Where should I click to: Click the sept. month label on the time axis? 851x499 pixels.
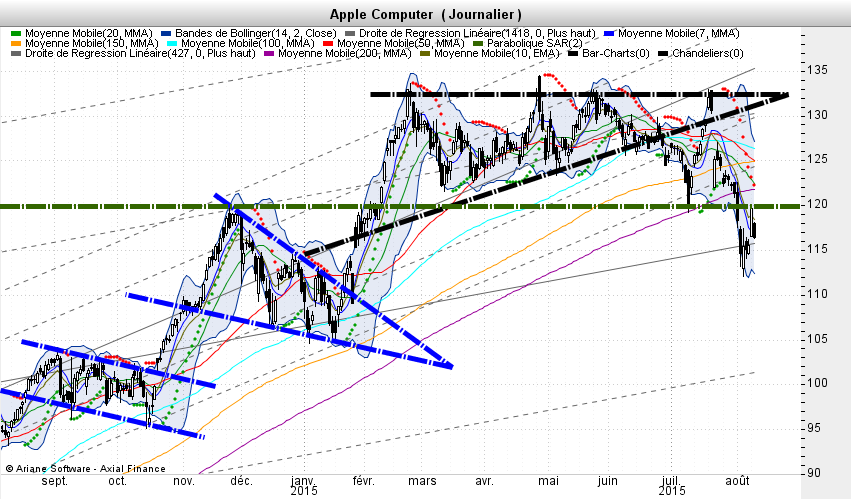(x=55, y=482)
